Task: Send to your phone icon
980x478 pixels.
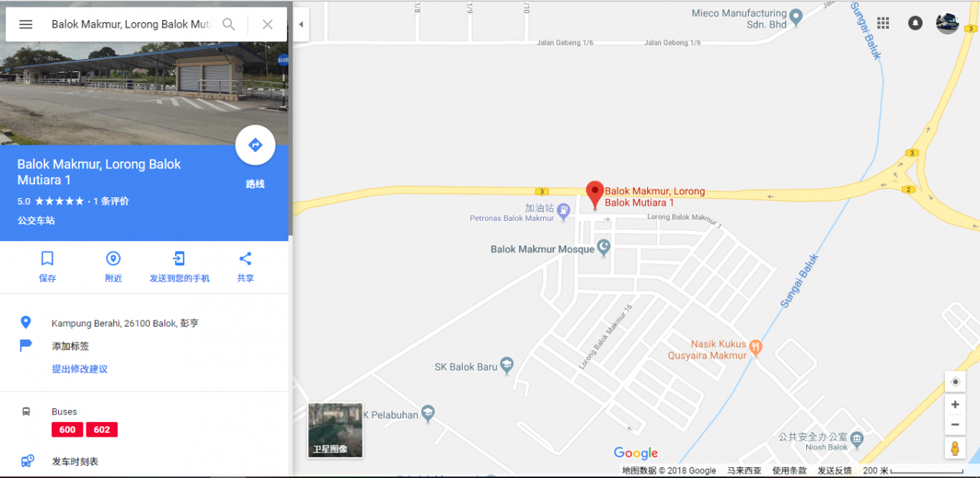Action: 179,259
